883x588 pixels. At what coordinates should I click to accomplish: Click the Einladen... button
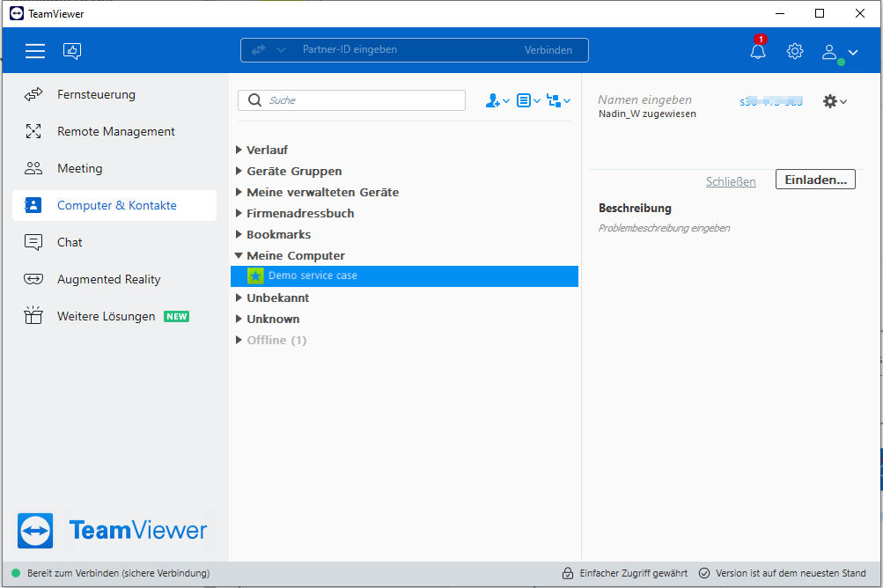815,180
